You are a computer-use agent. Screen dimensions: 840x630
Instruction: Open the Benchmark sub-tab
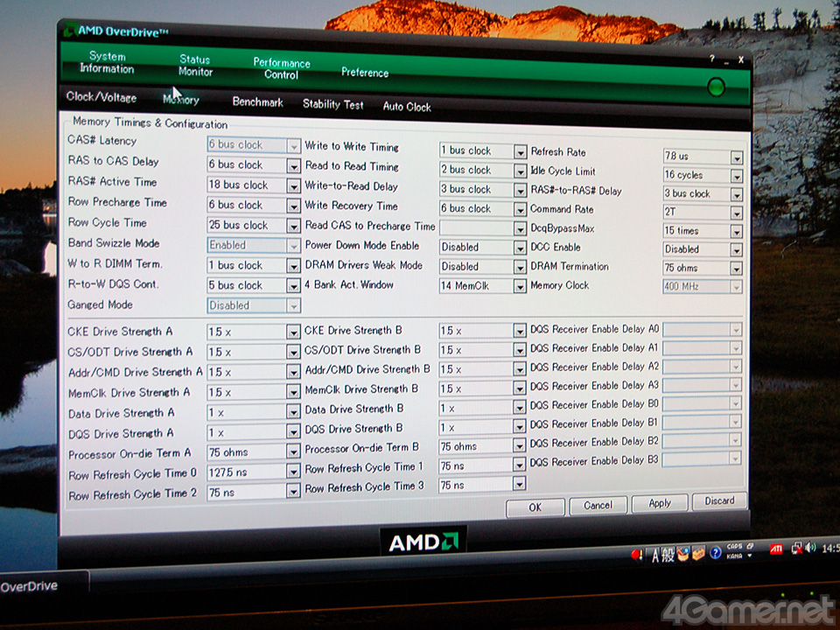(257, 101)
